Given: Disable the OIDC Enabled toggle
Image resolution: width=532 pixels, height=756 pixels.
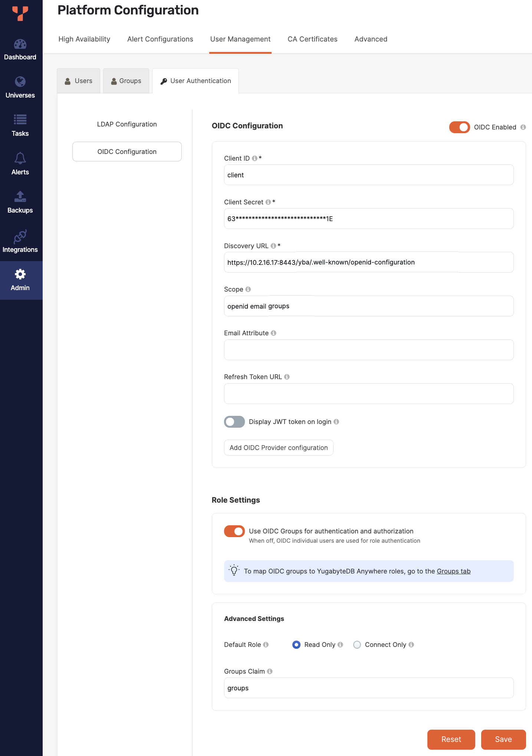Looking at the screenshot, I should coord(459,127).
